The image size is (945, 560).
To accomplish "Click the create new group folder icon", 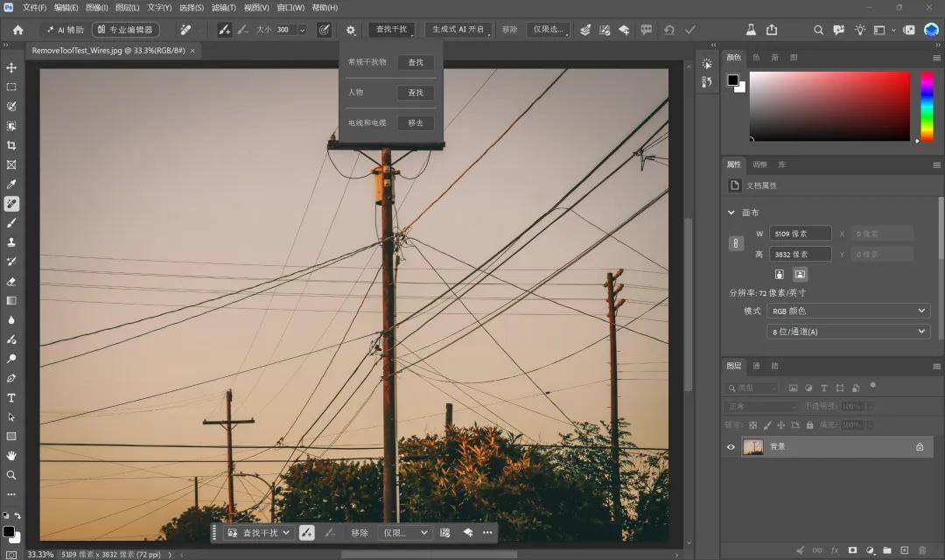I will point(887,549).
